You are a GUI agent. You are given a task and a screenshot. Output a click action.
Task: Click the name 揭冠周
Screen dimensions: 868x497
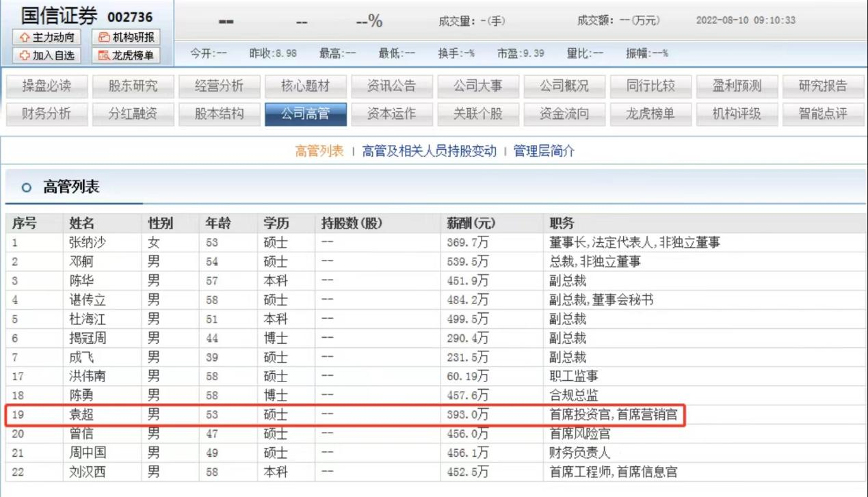(88, 338)
